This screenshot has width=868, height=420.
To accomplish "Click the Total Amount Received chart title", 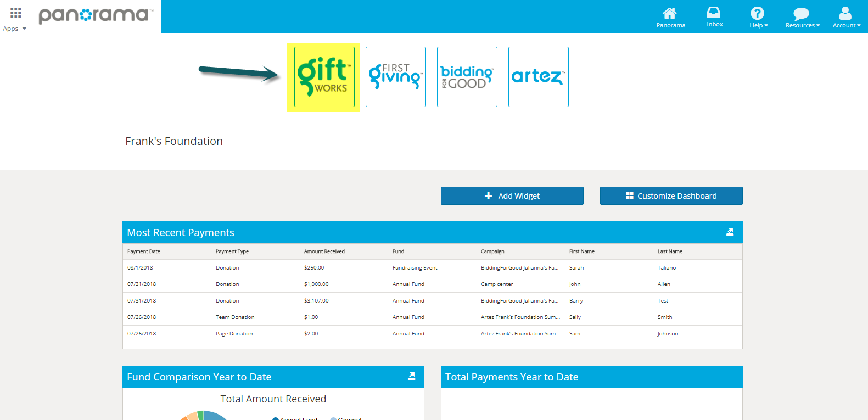I will [x=273, y=399].
